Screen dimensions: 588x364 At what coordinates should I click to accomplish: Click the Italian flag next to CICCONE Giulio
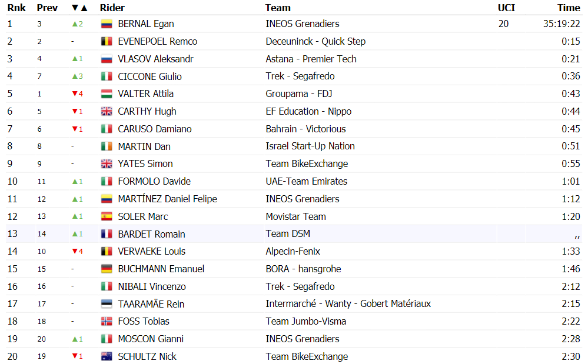[107, 76]
